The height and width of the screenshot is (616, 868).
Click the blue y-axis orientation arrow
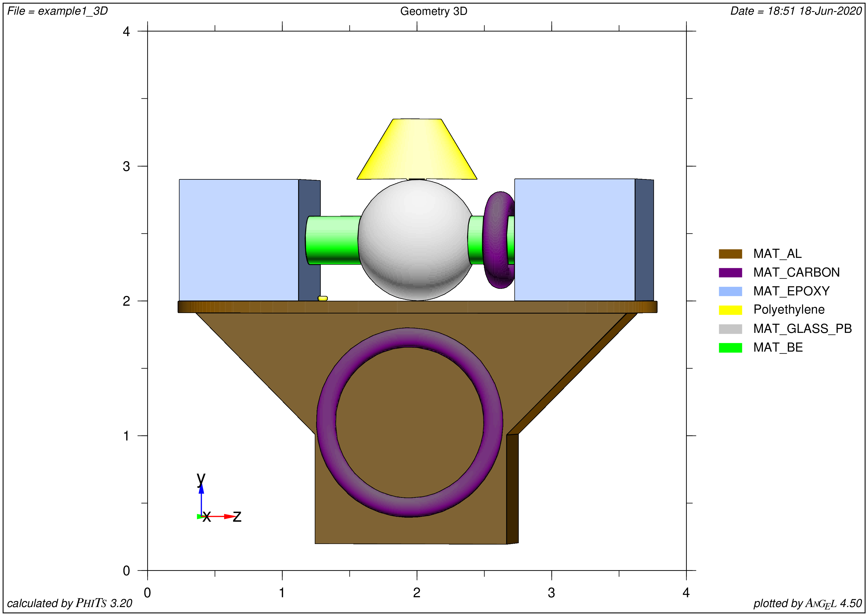pos(201,499)
